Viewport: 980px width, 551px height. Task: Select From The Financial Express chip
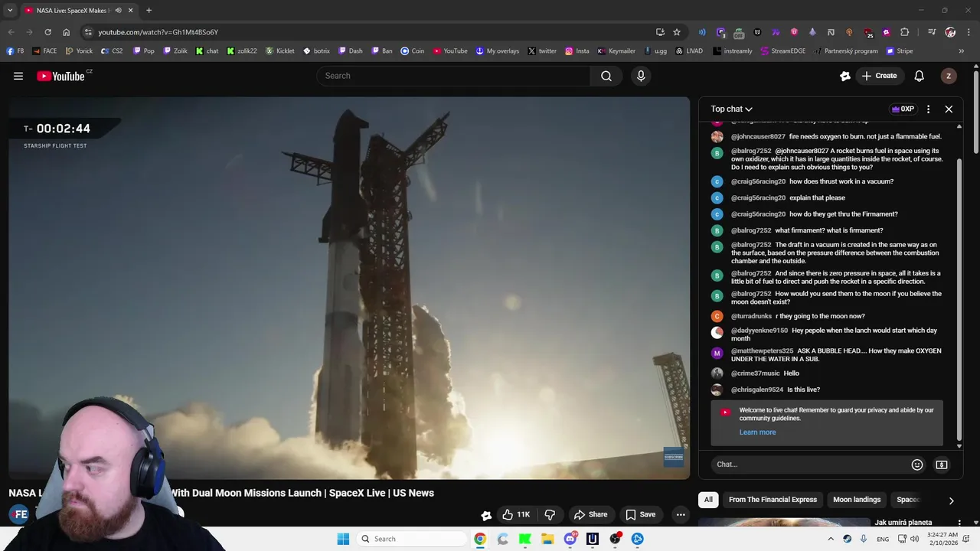coord(773,500)
